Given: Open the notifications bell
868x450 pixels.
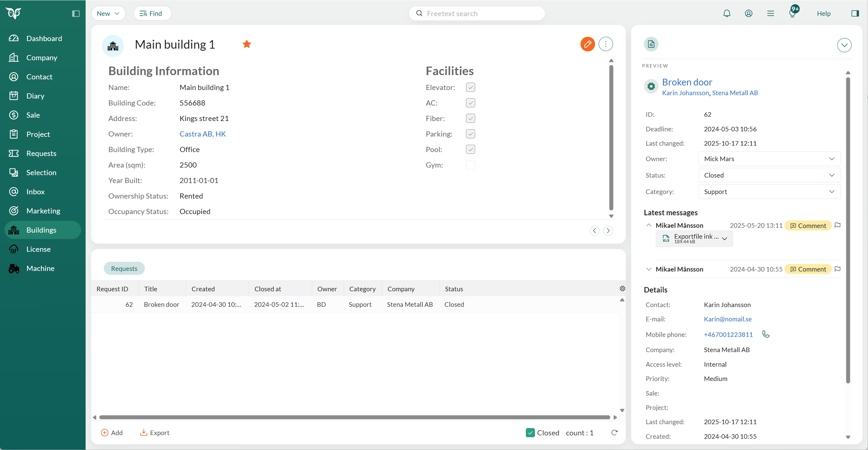Looking at the screenshot, I should (727, 13).
